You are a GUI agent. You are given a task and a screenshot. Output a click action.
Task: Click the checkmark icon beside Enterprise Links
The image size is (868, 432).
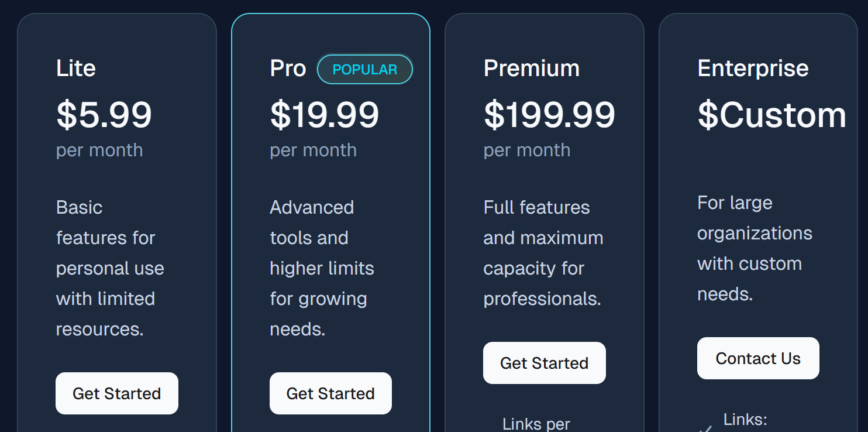click(x=706, y=428)
